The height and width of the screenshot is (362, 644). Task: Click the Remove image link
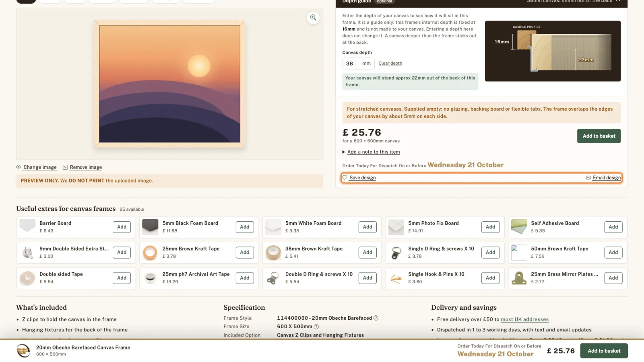(86, 167)
